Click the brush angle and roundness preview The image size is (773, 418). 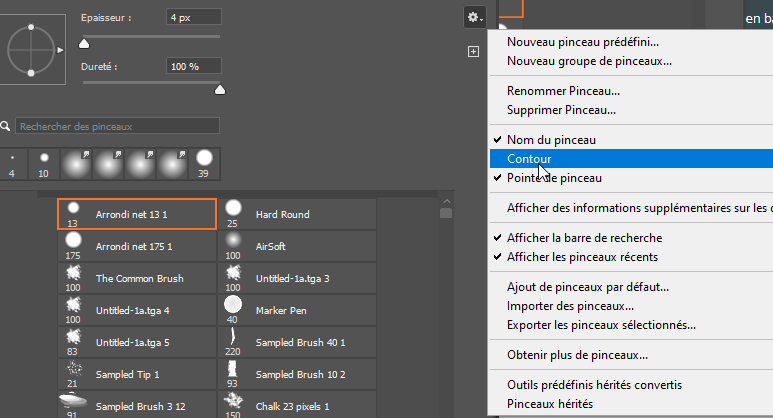[32, 47]
